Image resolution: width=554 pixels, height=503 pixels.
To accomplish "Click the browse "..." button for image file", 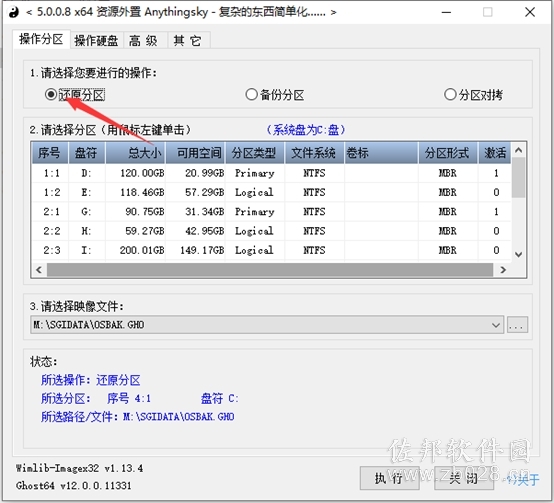I will [517, 325].
